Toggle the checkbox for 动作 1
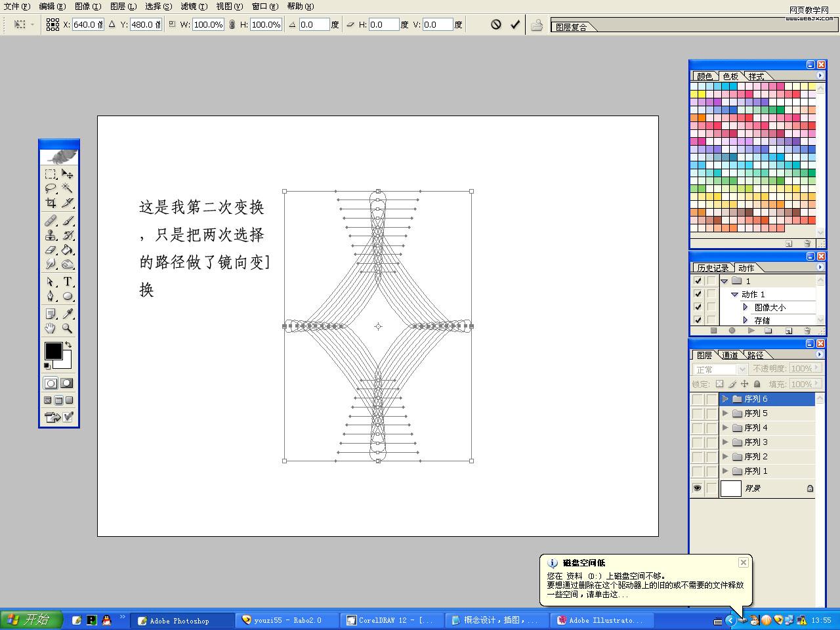 [x=698, y=294]
